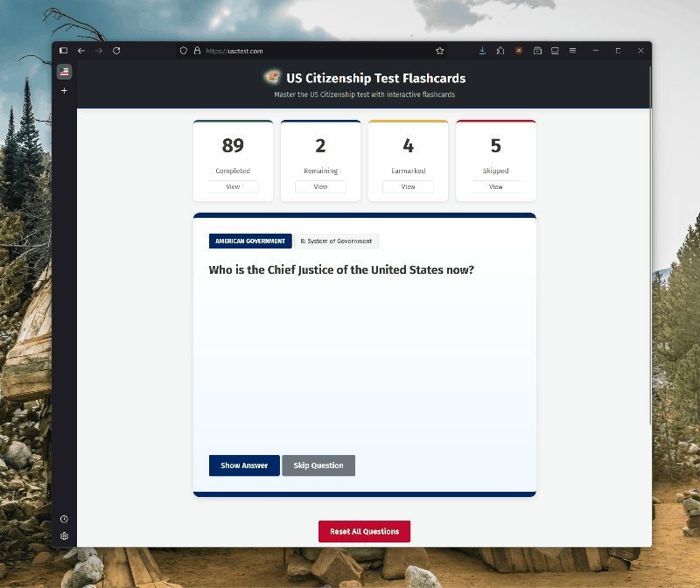Click the Chief Justice question text
700x588 pixels.
click(x=341, y=269)
